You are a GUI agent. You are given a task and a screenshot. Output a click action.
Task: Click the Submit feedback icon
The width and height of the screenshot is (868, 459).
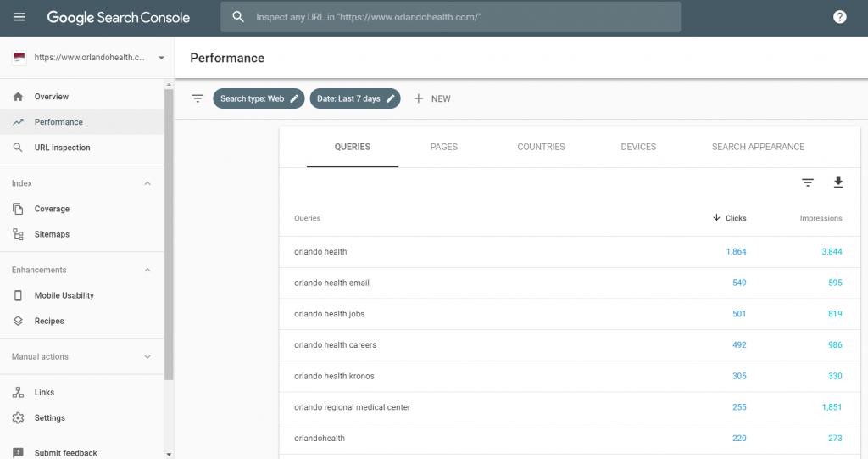(19, 452)
